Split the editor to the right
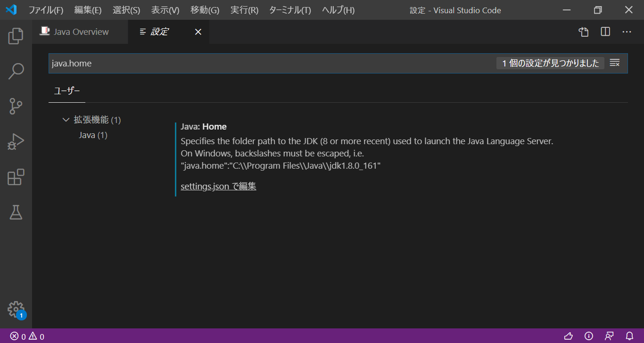 click(605, 32)
